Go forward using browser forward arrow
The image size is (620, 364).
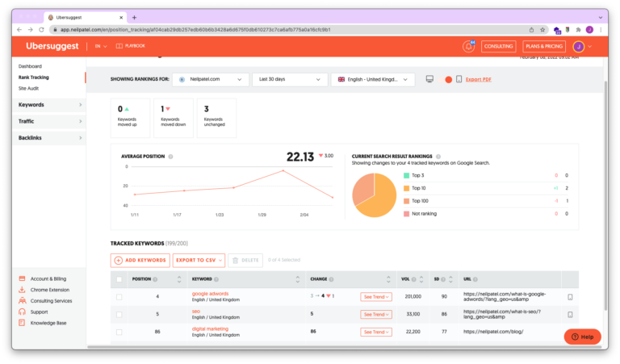[31, 30]
